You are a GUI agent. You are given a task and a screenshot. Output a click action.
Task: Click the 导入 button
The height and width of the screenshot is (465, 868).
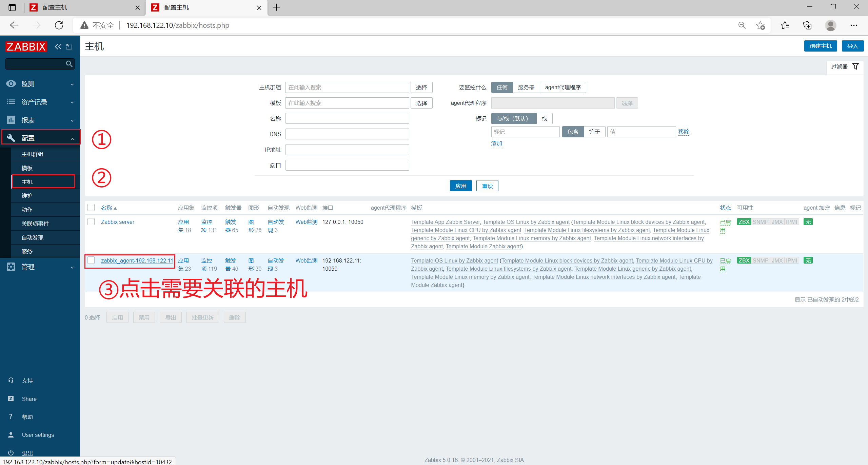coord(852,46)
